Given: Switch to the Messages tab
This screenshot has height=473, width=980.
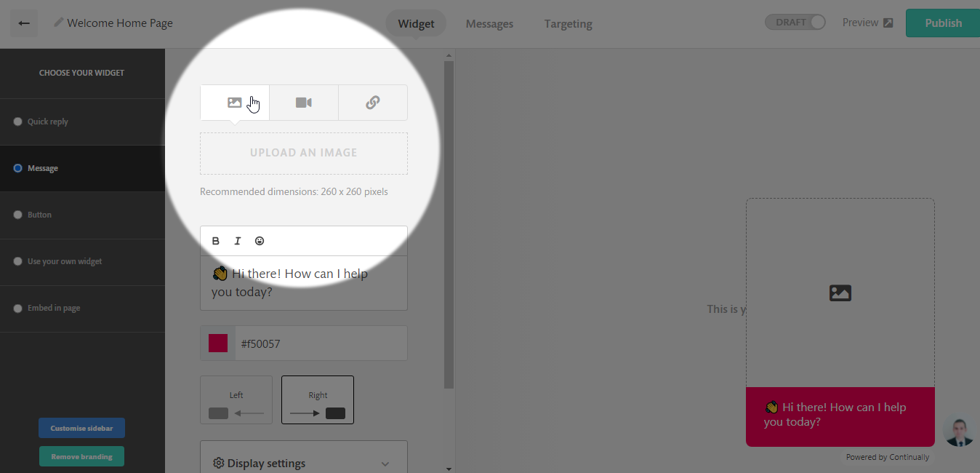Looking at the screenshot, I should click(489, 23).
